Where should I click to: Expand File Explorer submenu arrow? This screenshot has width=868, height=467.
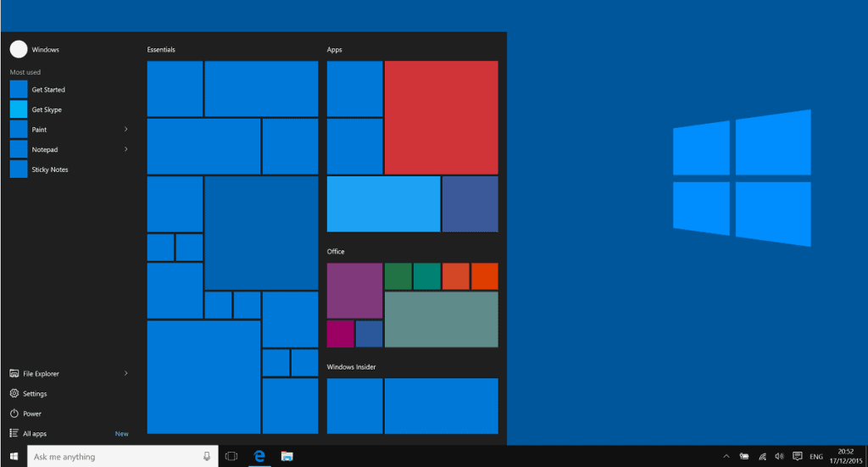126,374
